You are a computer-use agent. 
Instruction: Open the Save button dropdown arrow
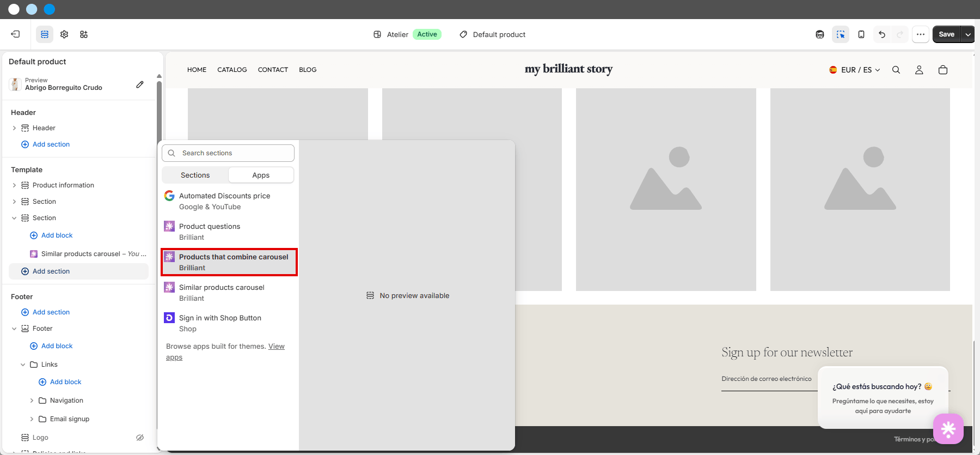968,34
